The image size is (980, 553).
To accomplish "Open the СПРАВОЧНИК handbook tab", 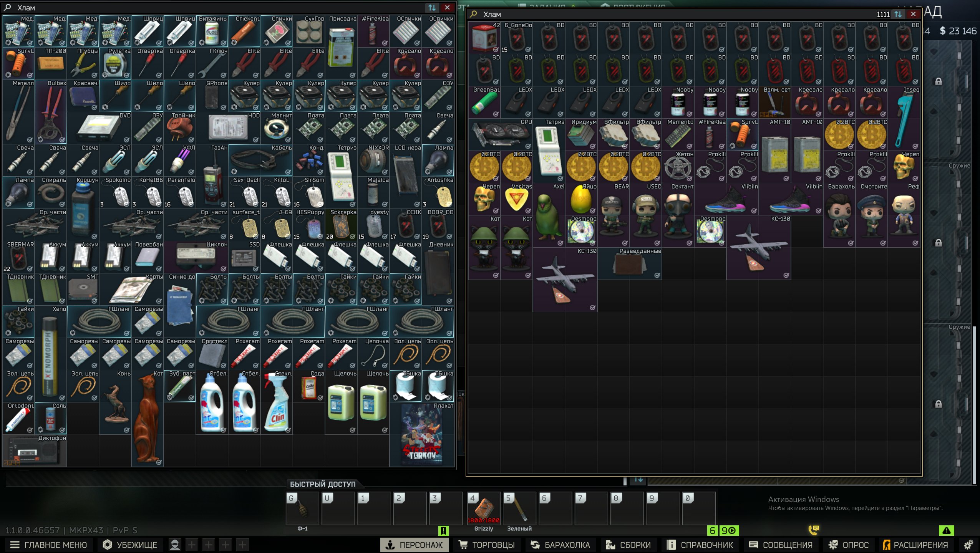I will click(700, 545).
